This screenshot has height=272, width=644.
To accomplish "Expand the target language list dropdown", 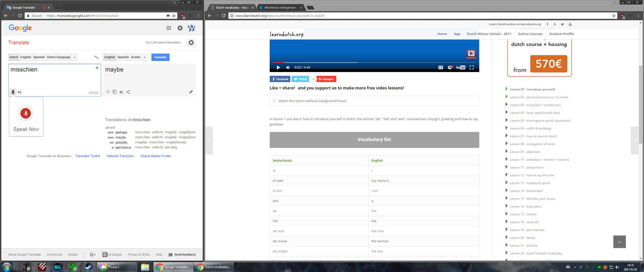I will pos(145,57).
